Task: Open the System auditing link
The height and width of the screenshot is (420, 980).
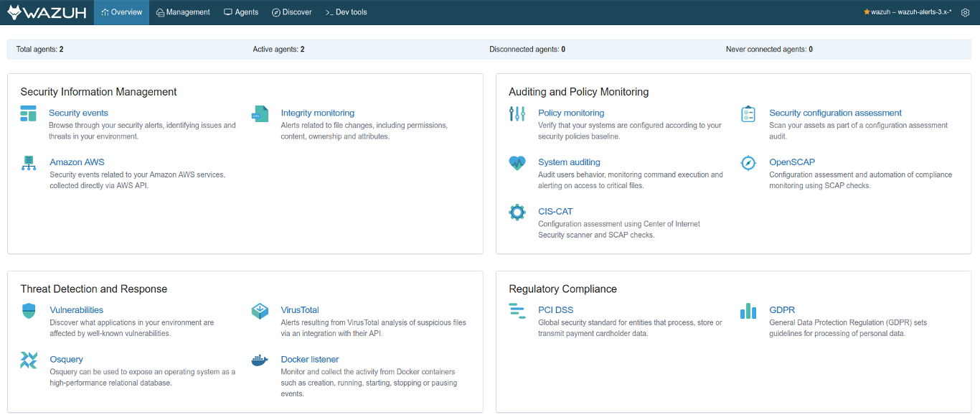Action: point(569,162)
